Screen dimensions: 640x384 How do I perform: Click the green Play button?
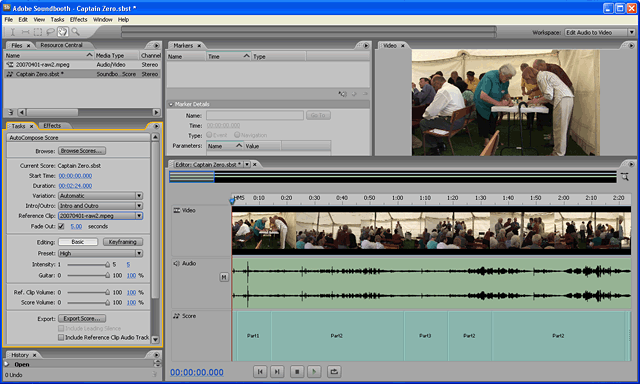click(x=314, y=372)
